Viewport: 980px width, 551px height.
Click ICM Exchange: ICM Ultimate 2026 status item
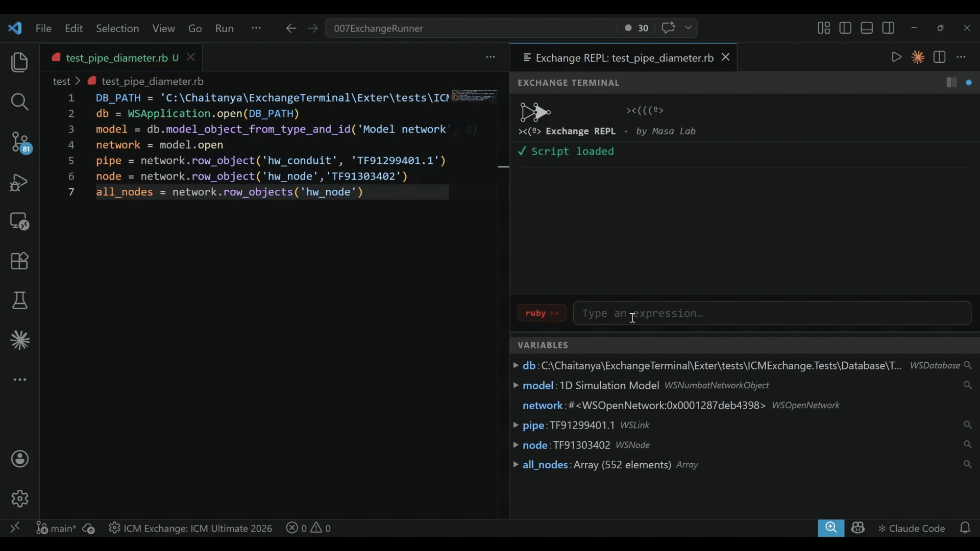click(x=190, y=529)
